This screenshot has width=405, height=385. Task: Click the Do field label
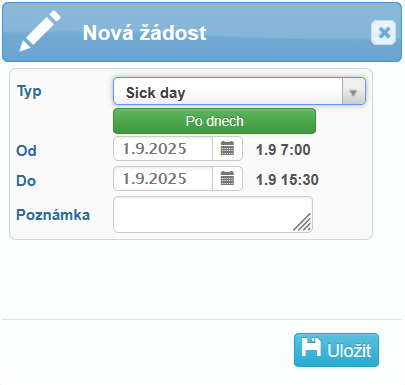click(x=26, y=181)
